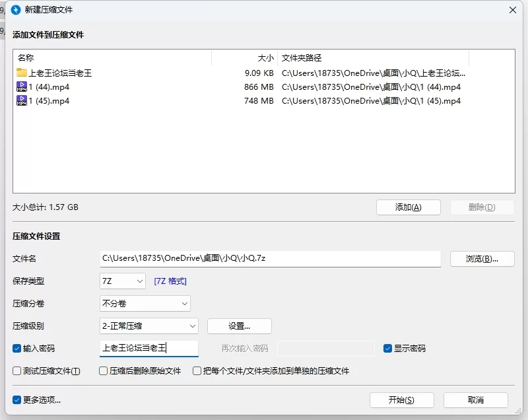Uncheck the 输入密码 checkbox
The image size is (528, 420).
click(x=17, y=348)
